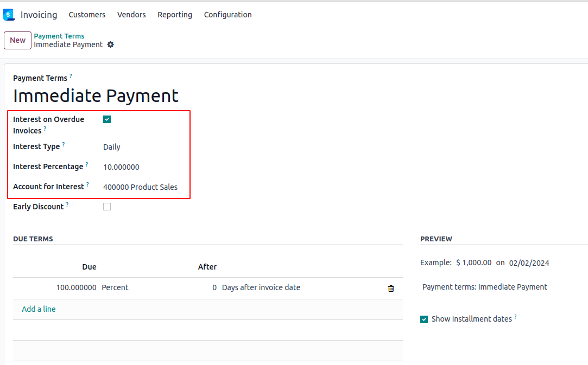The width and height of the screenshot is (588, 365).
Task: Toggle Show installment dates checkbox
Action: coord(424,319)
